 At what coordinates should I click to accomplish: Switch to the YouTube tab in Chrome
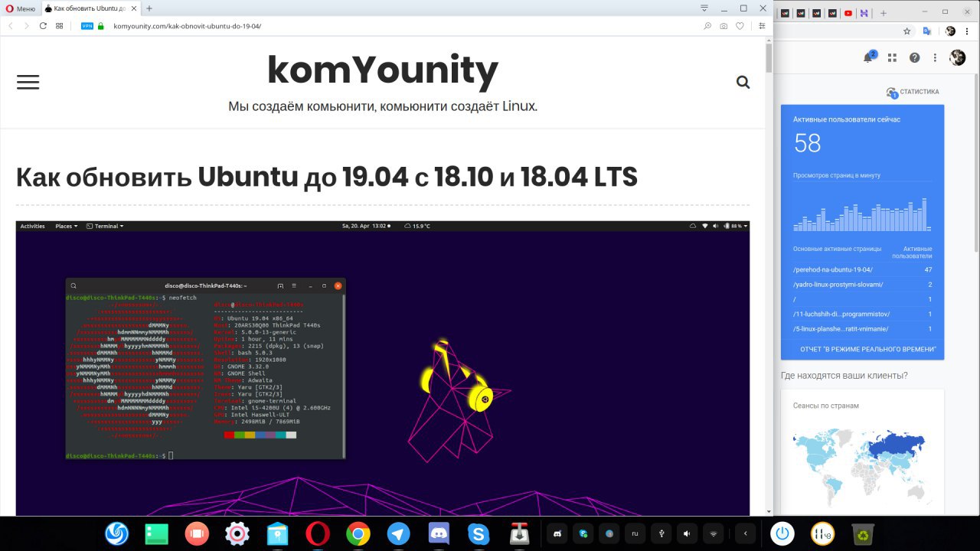(848, 13)
